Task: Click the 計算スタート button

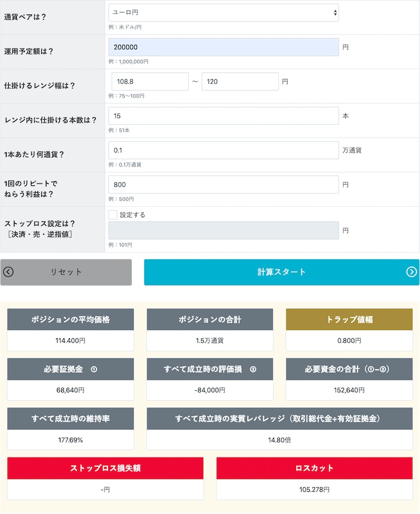Action: click(282, 272)
